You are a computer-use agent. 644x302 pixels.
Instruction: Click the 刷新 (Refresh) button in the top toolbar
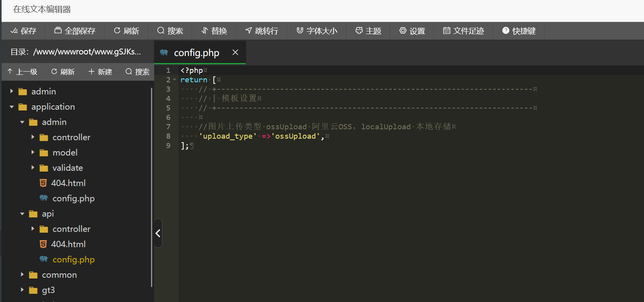click(126, 31)
